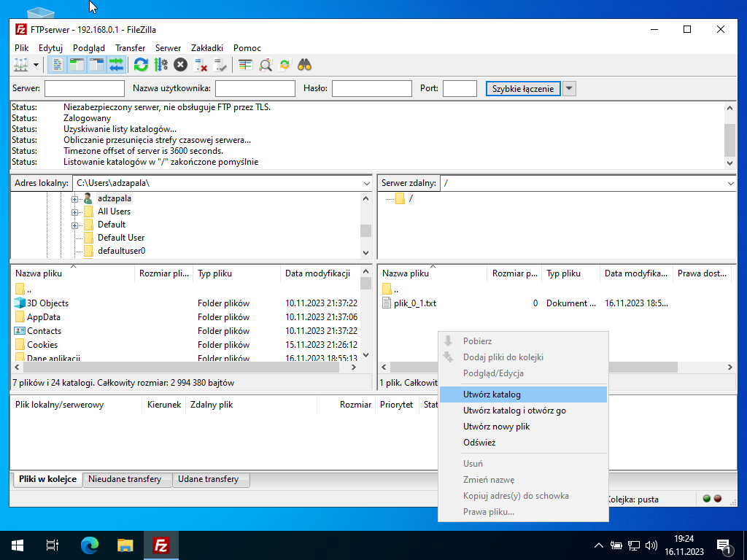Choose Utwórz nowy plik in context menu
747x560 pixels.
point(523,427)
